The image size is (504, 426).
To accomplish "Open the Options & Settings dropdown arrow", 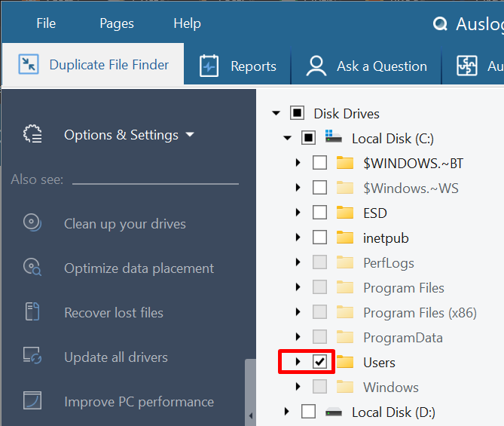I will coord(190,135).
